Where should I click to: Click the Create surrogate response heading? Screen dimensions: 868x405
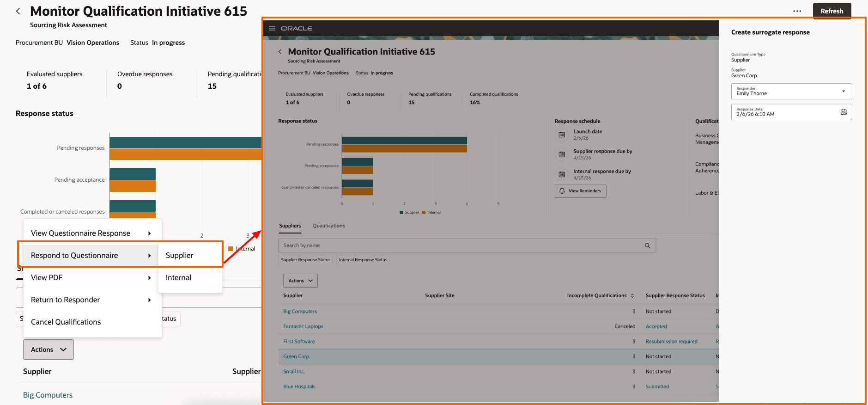coord(770,32)
